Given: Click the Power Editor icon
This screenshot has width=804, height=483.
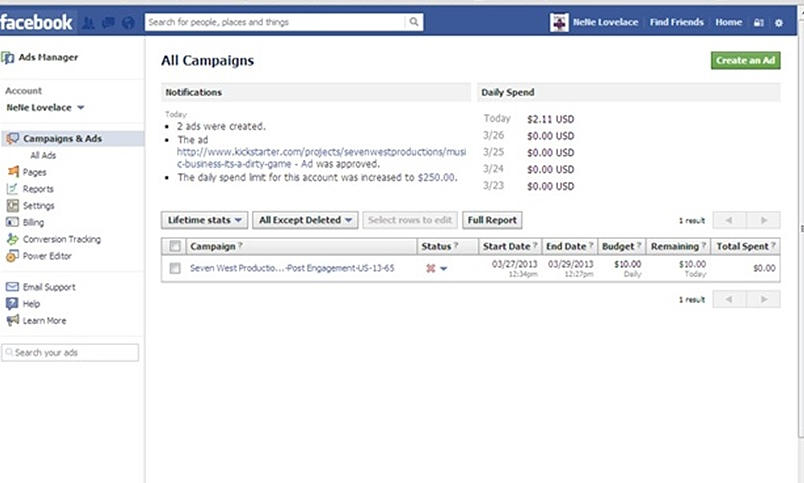Looking at the screenshot, I should point(12,255).
